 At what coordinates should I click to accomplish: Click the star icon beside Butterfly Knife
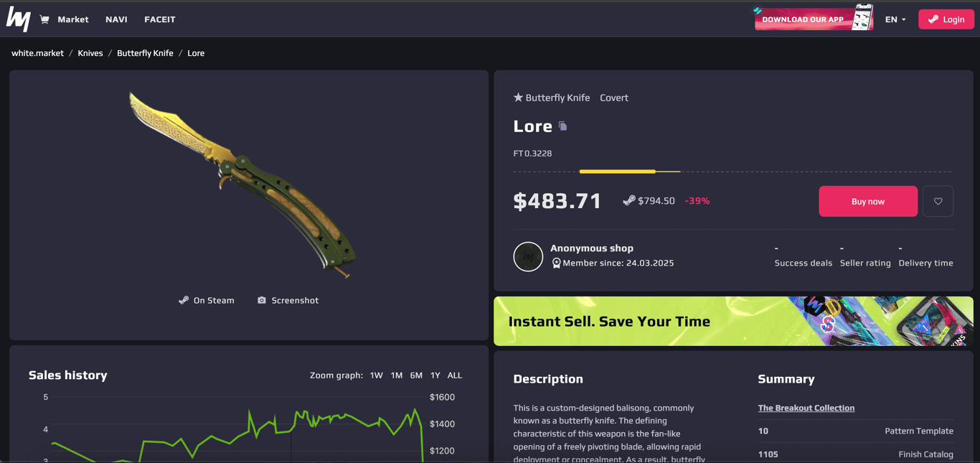(x=518, y=98)
